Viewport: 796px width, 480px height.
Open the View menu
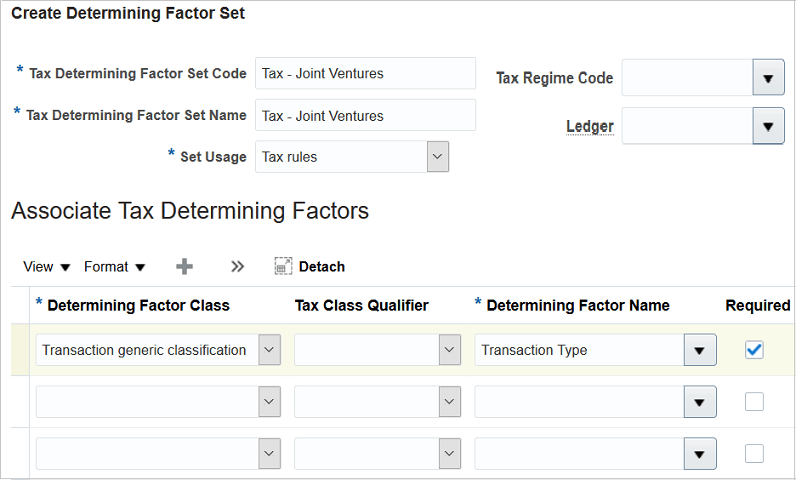click(47, 267)
